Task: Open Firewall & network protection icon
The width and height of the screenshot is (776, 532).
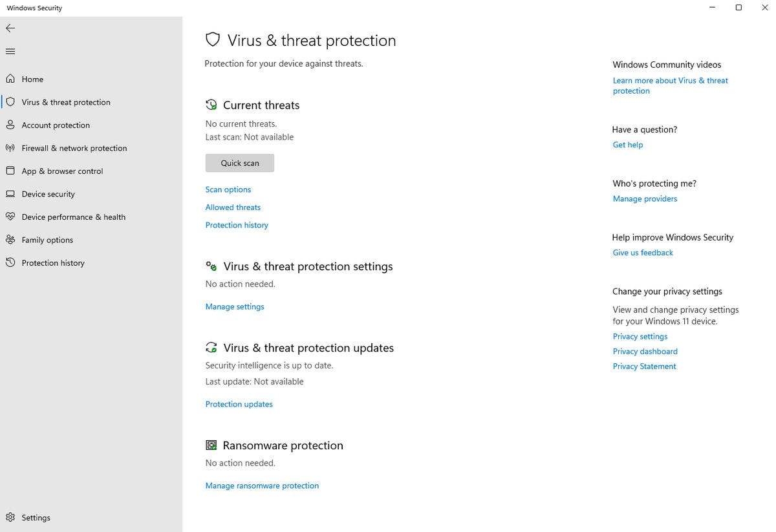Action: (10, 148)
